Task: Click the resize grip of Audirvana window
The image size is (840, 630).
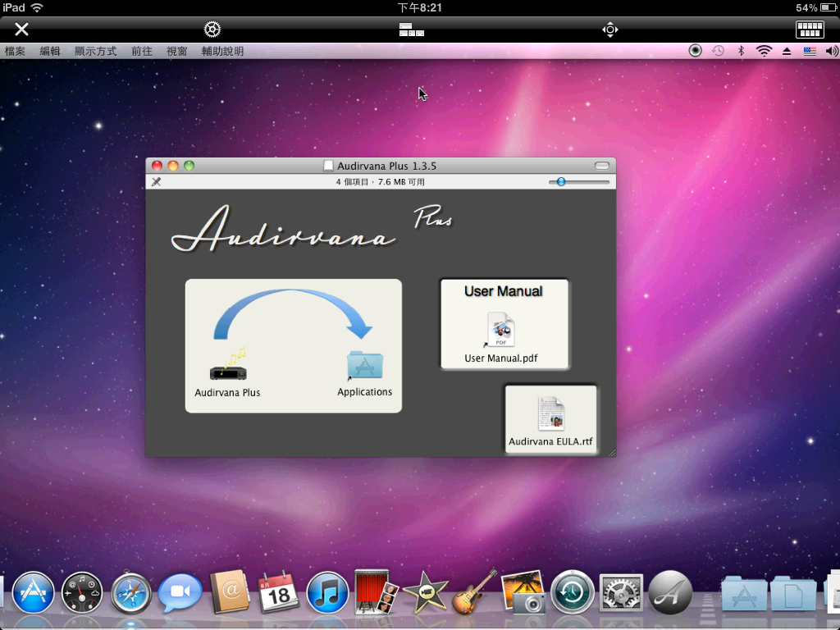Action: click(611, 453)
